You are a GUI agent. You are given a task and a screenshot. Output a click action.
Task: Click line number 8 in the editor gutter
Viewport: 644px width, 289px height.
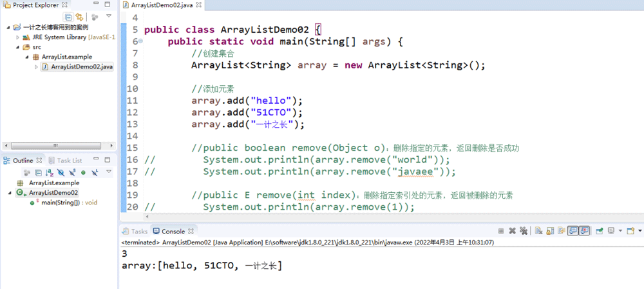click(135, 65)
